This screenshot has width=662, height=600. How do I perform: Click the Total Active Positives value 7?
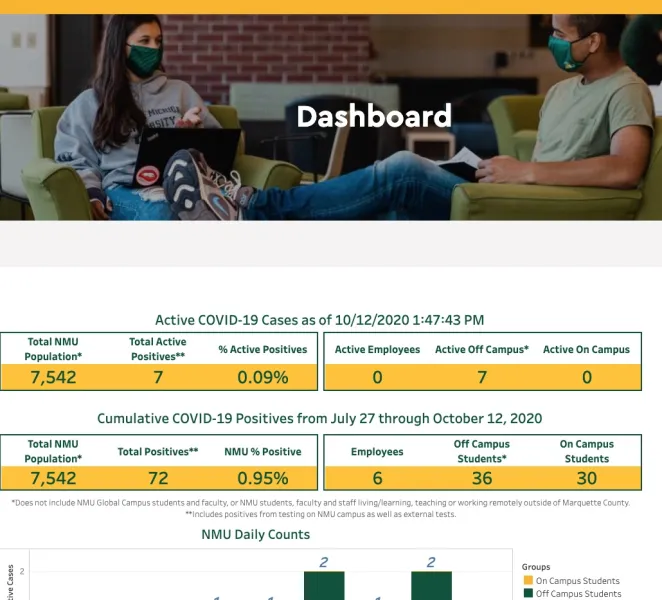click(x=158, y=377)
